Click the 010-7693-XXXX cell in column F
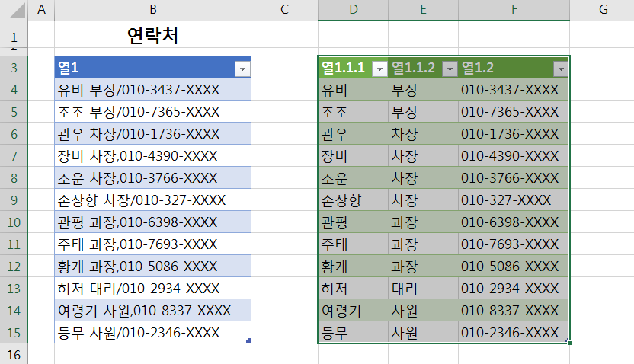This screenshot has height=364, width=634. [x=514, y=244]
